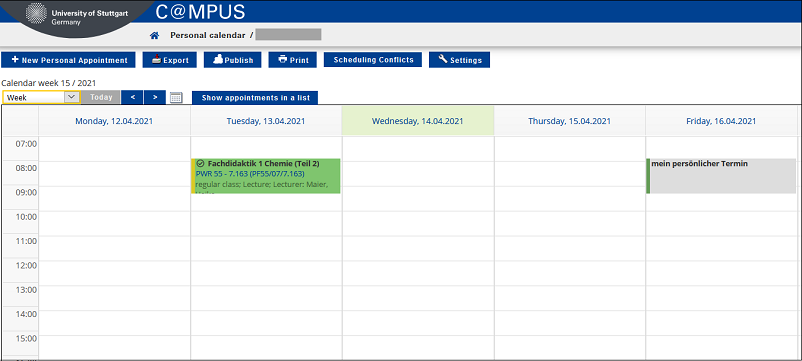Screen dimensions: 802x361
Task: Jump to Today
Action: (x=101, y=97)
